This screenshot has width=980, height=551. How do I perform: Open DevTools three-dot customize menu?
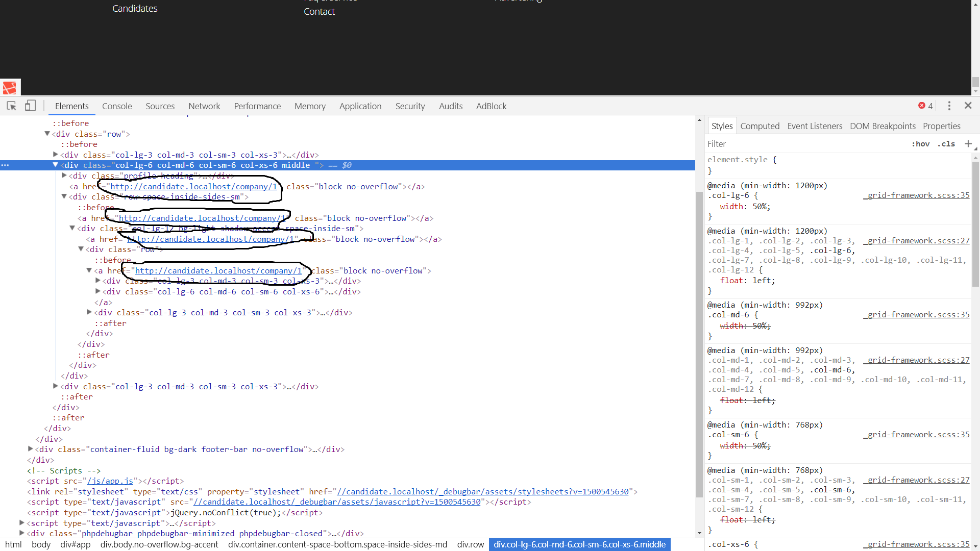click(x=949, y=106)
